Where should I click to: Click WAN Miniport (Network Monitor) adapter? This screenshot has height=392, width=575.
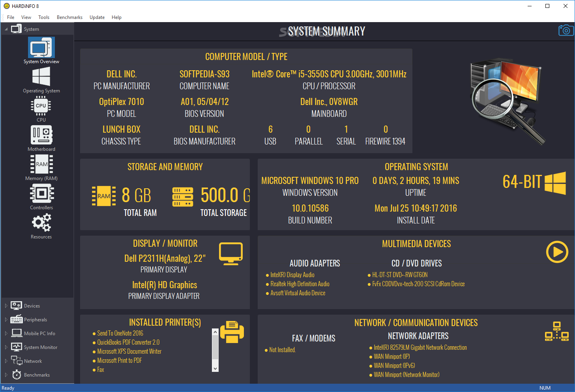click(406, 375)
